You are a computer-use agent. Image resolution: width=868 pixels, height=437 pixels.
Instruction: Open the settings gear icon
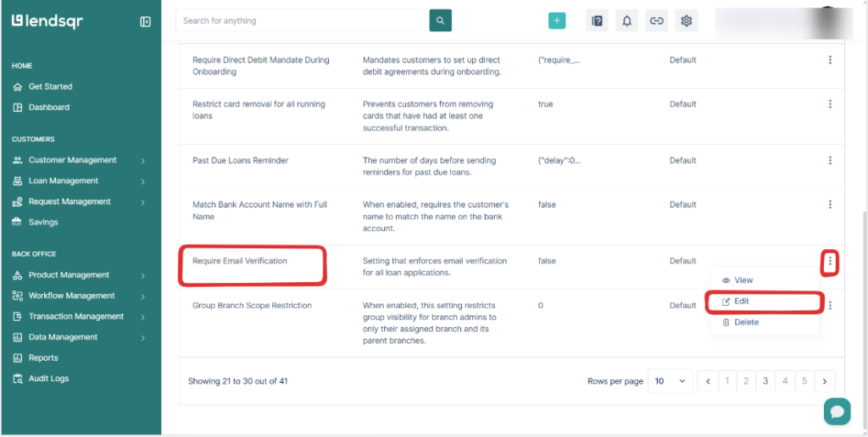click(x=687, y=21)
